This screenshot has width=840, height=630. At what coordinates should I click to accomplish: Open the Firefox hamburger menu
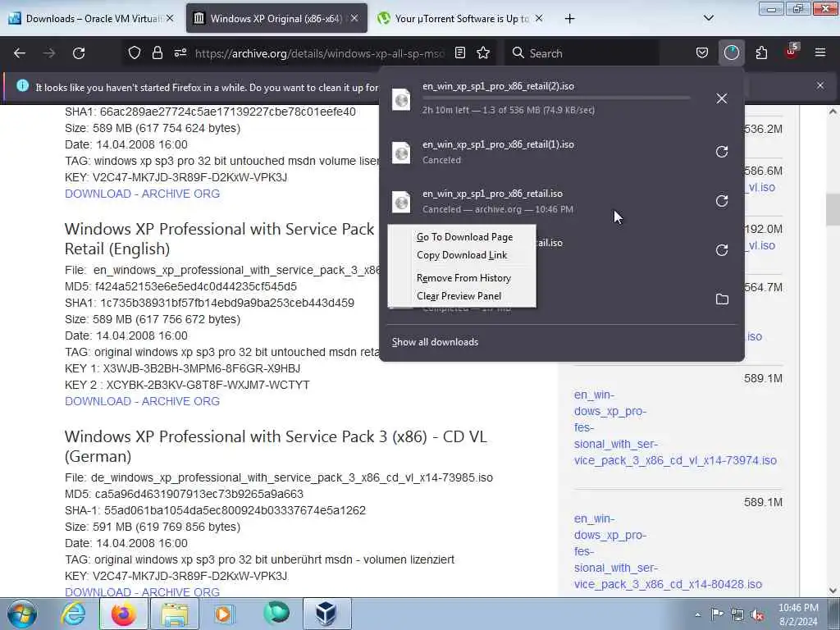click(x=820, y=53)
